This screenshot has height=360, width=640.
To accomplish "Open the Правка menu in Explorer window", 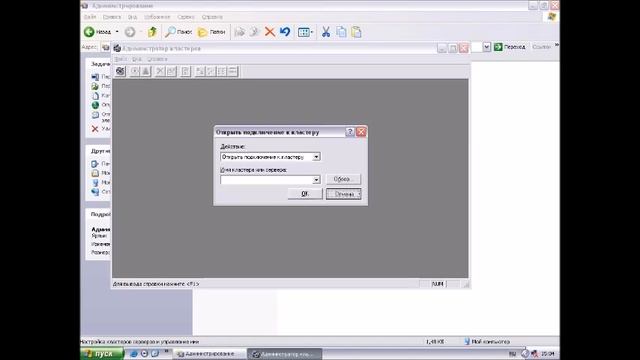I will pos(112,17).
